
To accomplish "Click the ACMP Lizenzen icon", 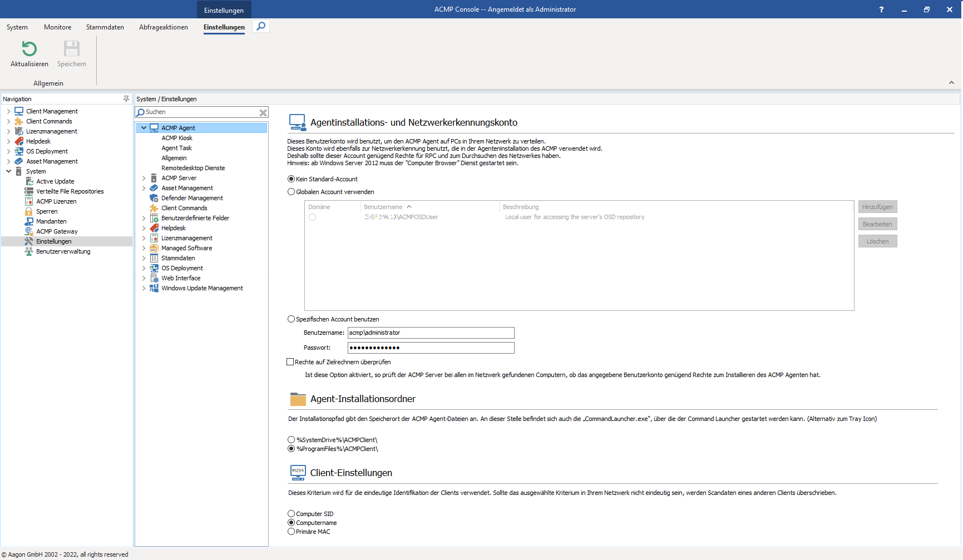I will click(x=29, y=201).
